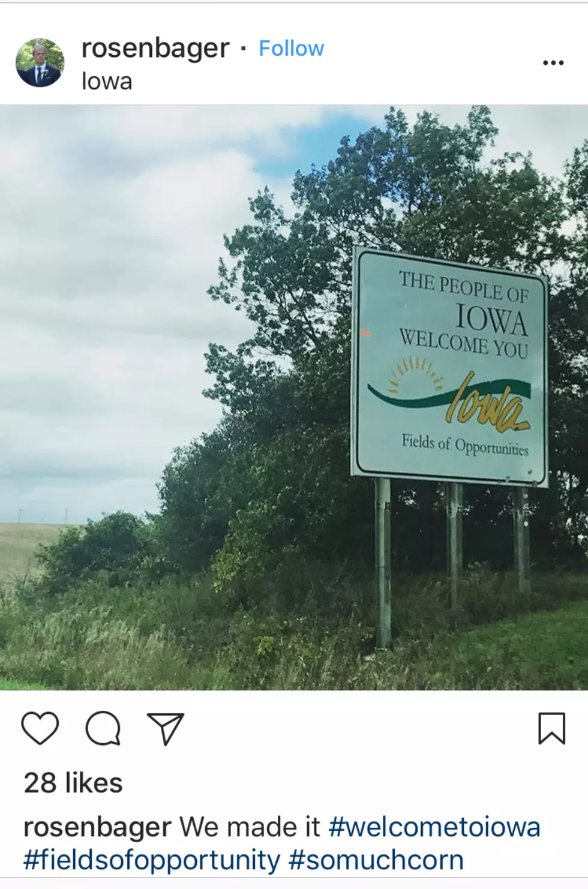View the Iowa location tag
This screenshot has height=889, width=588.
pos(107,82)
